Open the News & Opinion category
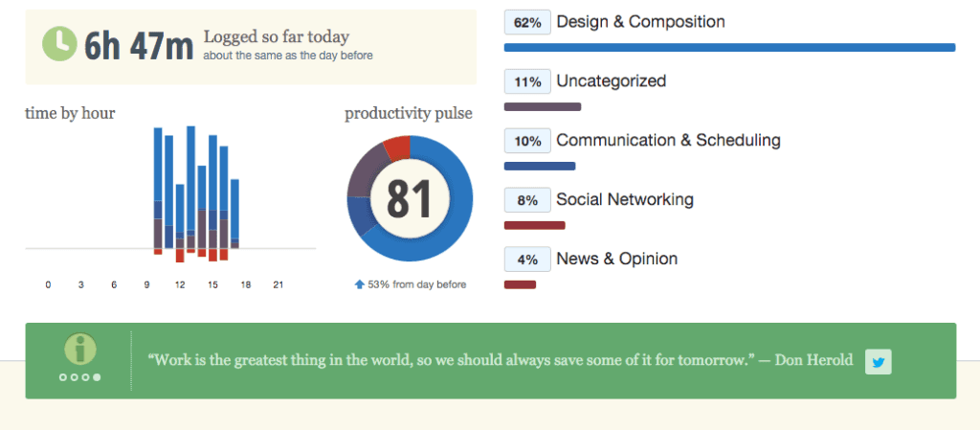The height and width of the screenshot is (430, 980). point(616,259)
